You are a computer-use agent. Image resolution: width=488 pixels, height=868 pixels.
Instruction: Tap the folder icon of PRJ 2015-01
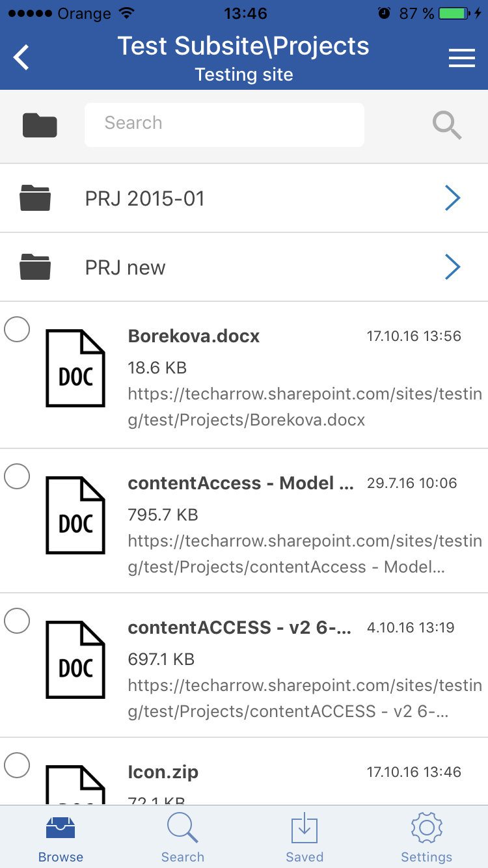35,198
